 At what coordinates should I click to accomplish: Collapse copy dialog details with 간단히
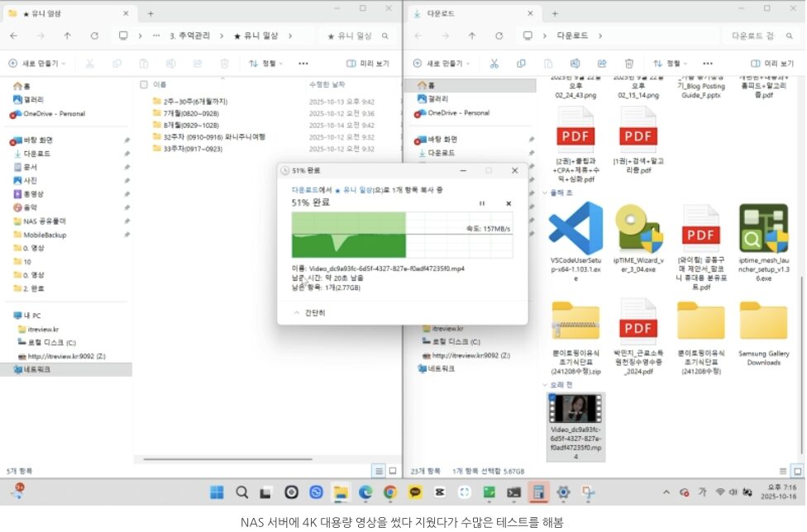point(309,313)
